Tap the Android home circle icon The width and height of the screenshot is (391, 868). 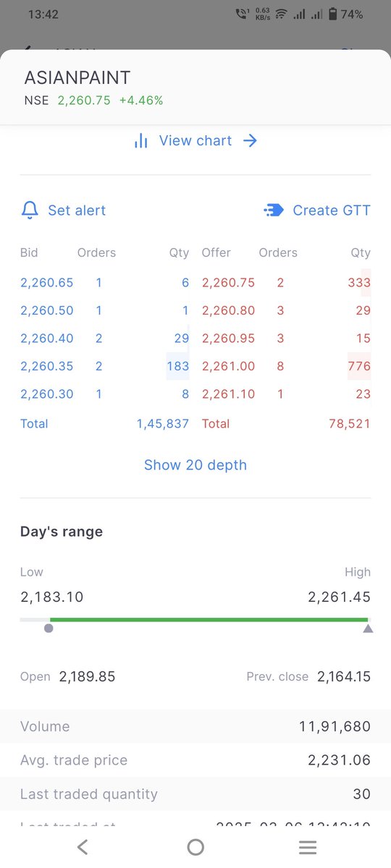coord(195,847)
